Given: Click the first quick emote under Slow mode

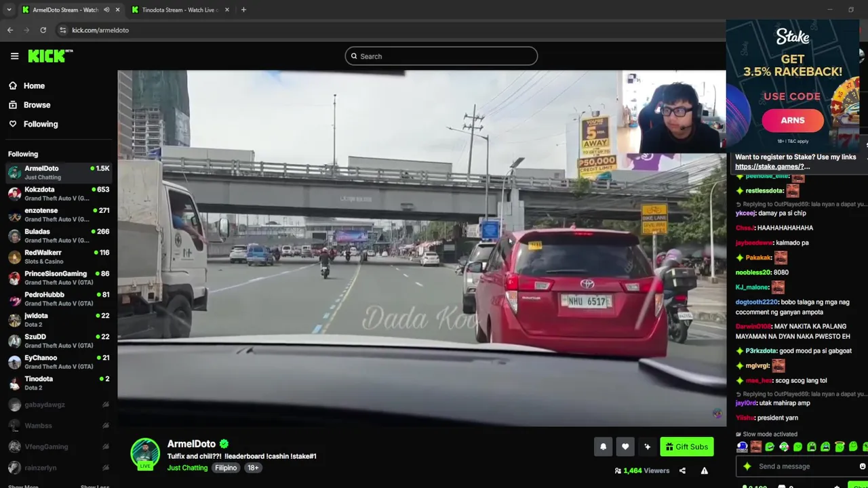Looking at the screenshot, I should tap(743, 447).
